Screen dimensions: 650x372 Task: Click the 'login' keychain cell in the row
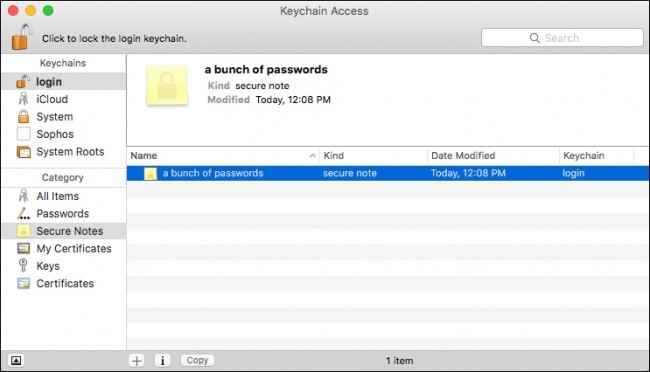click(x=573, y=173)
